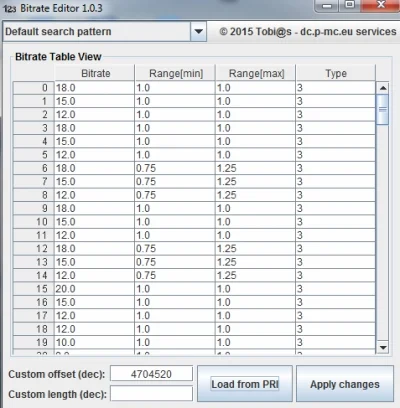Select the Range[max] cell 1.0 in row 11
The image size is (400, 408).
point(256,235)
